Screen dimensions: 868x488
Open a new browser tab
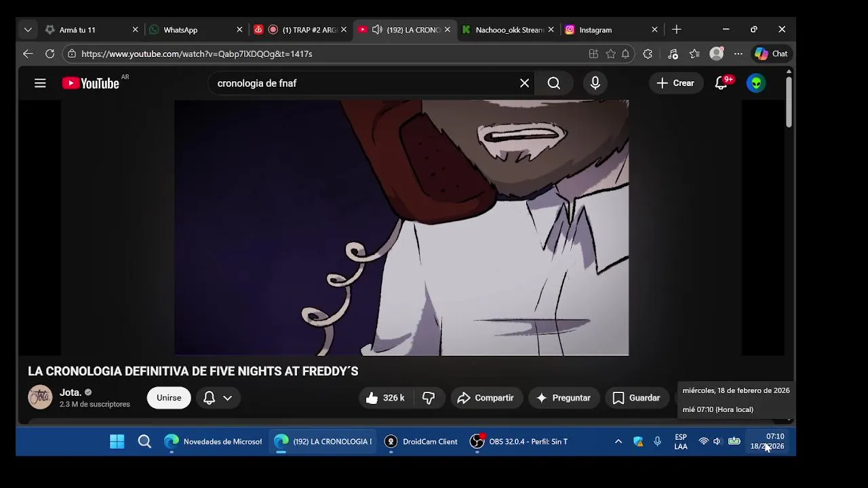676,30
